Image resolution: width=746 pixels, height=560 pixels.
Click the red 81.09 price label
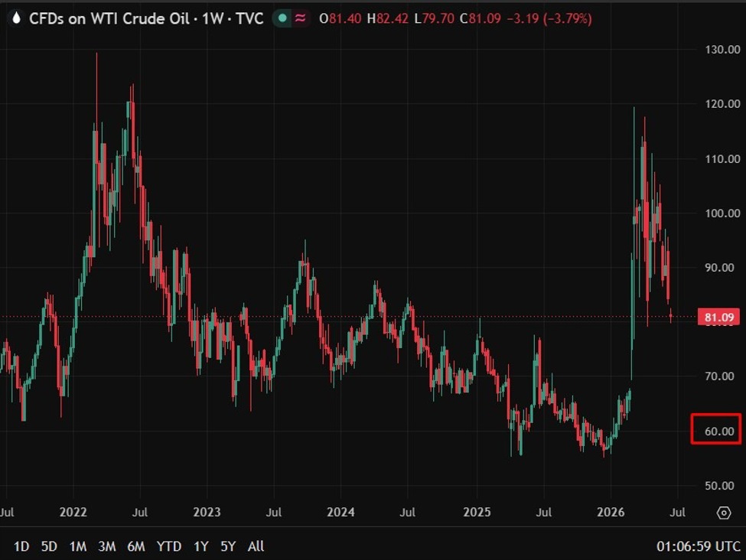tap(719, 317)
